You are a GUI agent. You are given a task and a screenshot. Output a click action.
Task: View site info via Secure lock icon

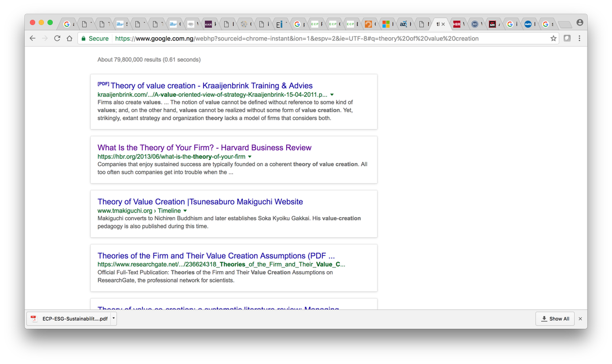pyautogui.click(x=95, y=38)
